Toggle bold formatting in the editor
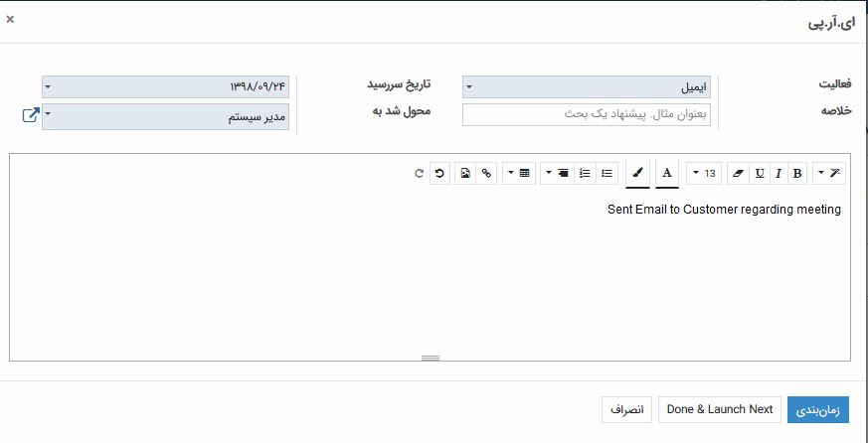Screen dimensions: 868x443 797,174
